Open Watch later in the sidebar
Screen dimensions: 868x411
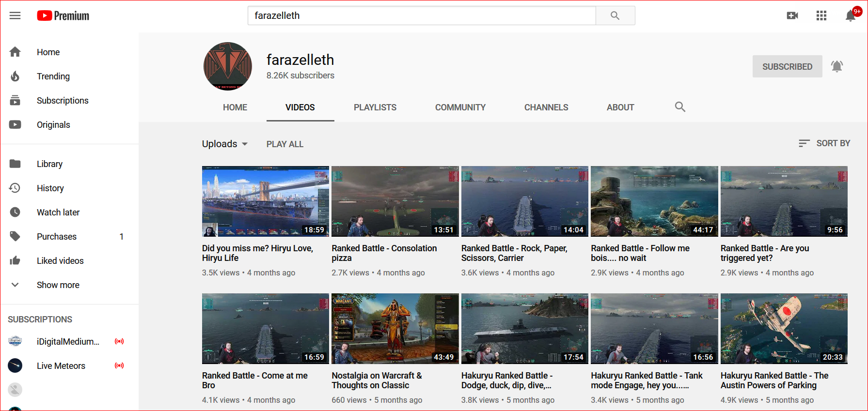coord(58,213)
